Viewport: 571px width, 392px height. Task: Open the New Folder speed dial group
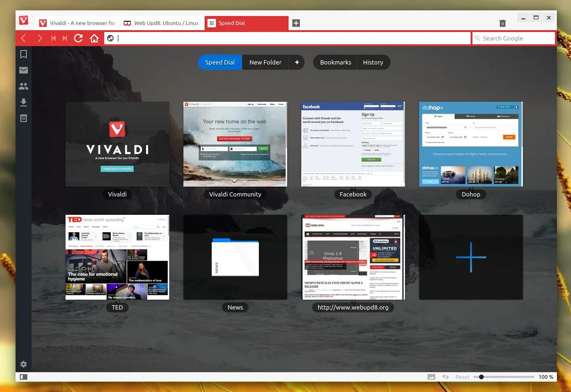click(x=265, y=62)
